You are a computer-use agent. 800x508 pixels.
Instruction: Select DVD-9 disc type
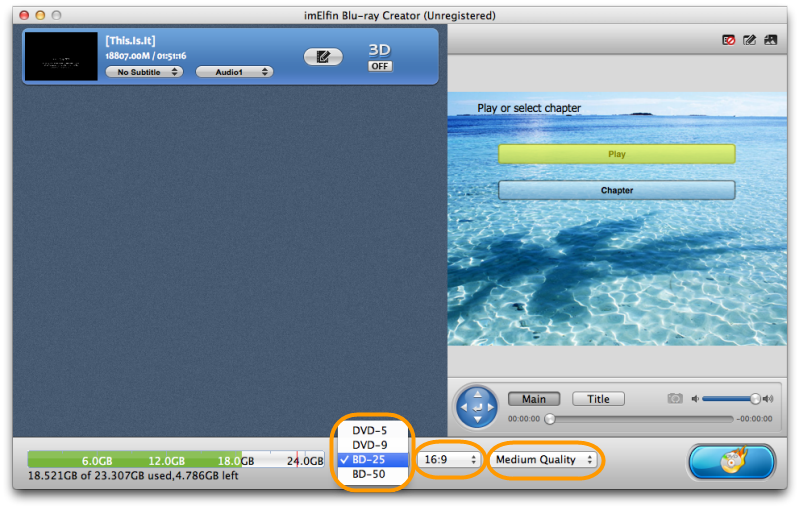pos(372,445)
